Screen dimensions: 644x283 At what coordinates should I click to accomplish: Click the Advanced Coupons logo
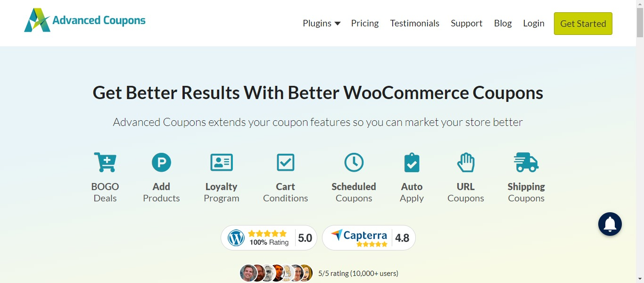pyautogui.click(x=85, y=20)
